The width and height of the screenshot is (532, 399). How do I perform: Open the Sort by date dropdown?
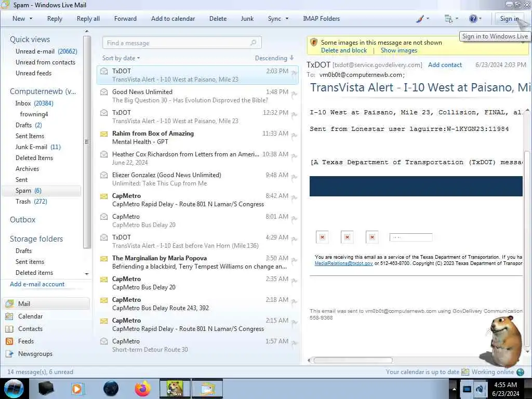pyautogui.click(x=121, y=58)
